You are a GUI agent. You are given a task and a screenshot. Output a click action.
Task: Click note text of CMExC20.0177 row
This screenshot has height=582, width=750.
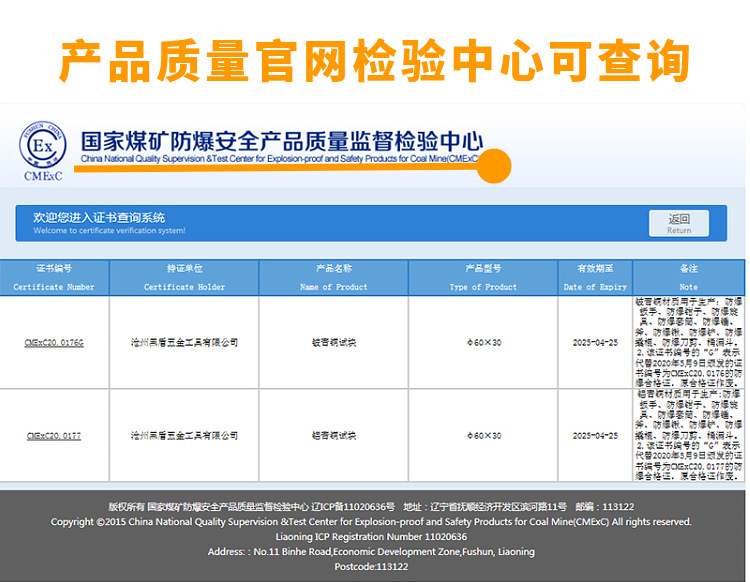point(689,435)
